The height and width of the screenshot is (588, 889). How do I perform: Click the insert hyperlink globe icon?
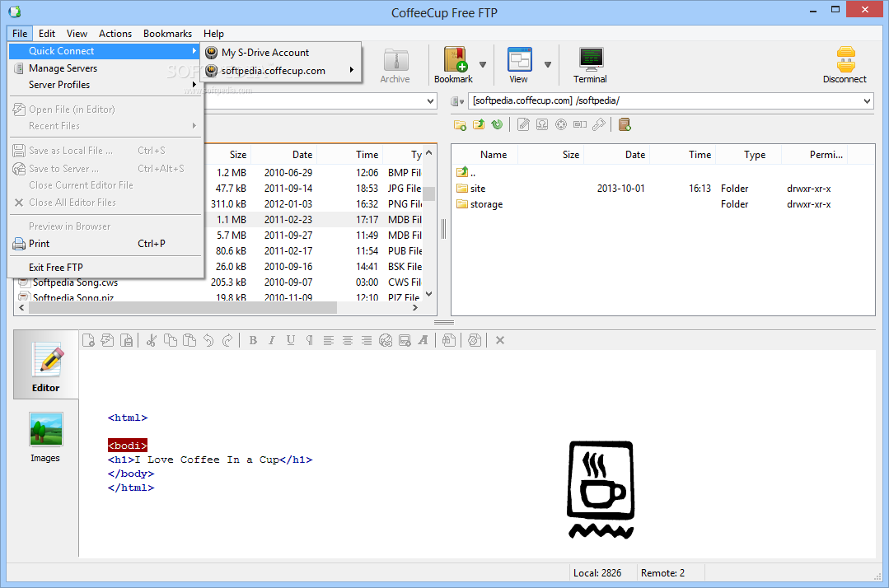(386, 340)
